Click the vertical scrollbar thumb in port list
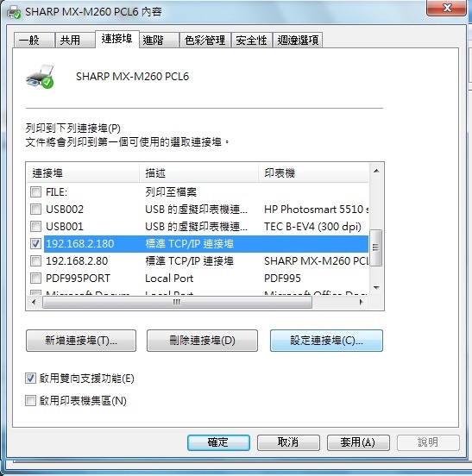472x476 pixels. 376,247
